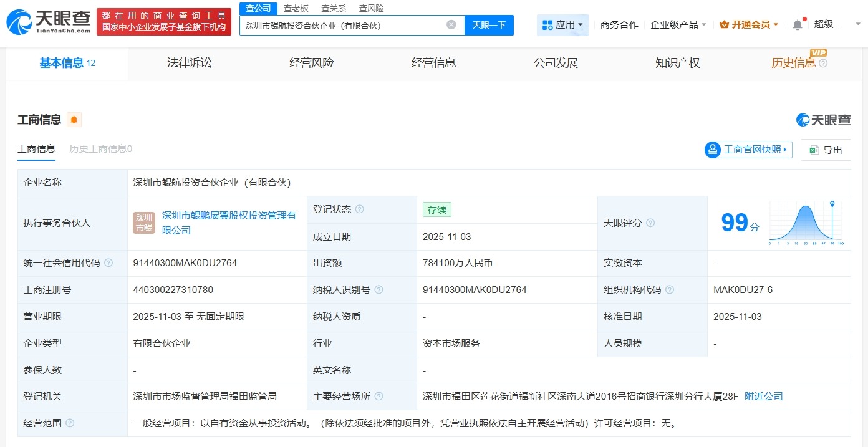Image resolution: width=868 pixels, height=447 pixels.
Task: Click the 存续 status tag
Action: 436,209
